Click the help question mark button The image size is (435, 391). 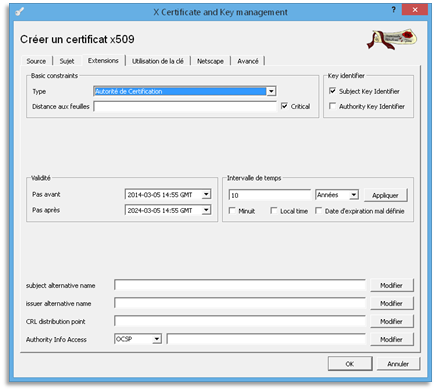point(393,10)
